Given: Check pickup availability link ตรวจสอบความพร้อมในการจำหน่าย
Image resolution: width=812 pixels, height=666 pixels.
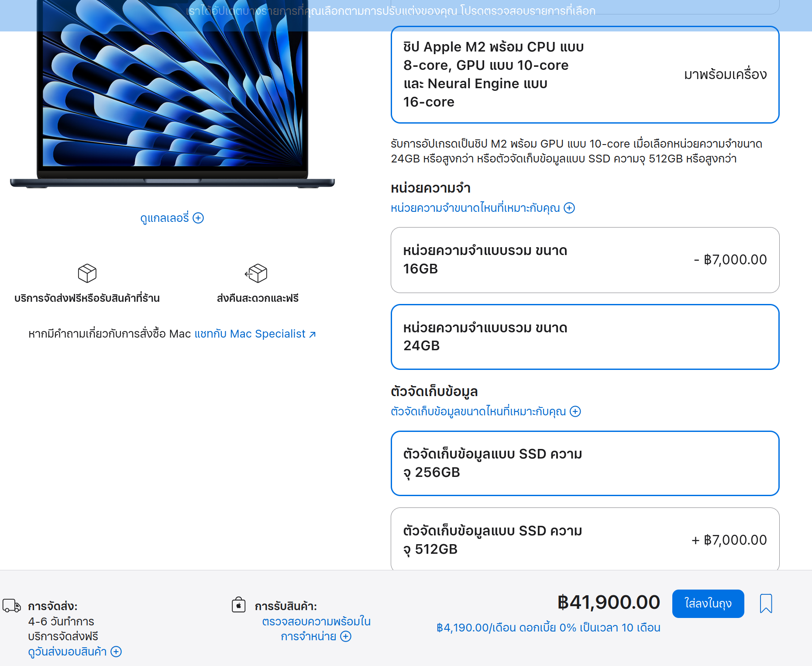Looking at the screenshot, I should (x=316, y=629).
